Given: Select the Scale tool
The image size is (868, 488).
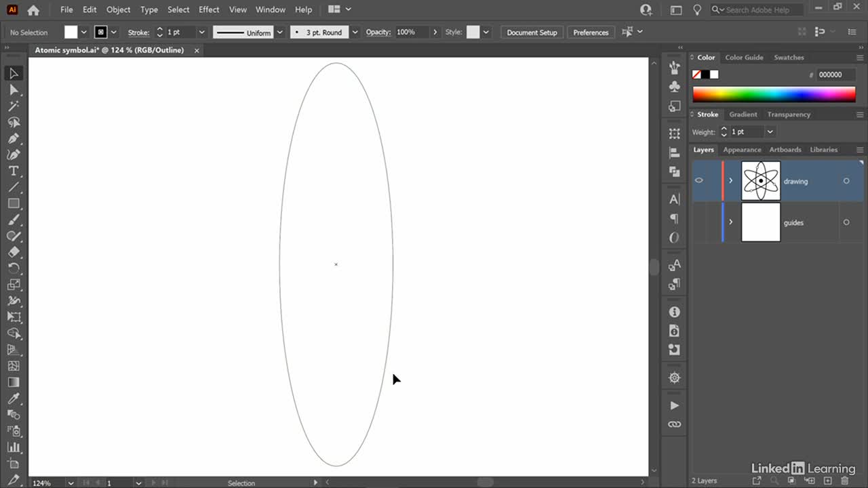Looking at the screenshot, I should tap(14, 285).
